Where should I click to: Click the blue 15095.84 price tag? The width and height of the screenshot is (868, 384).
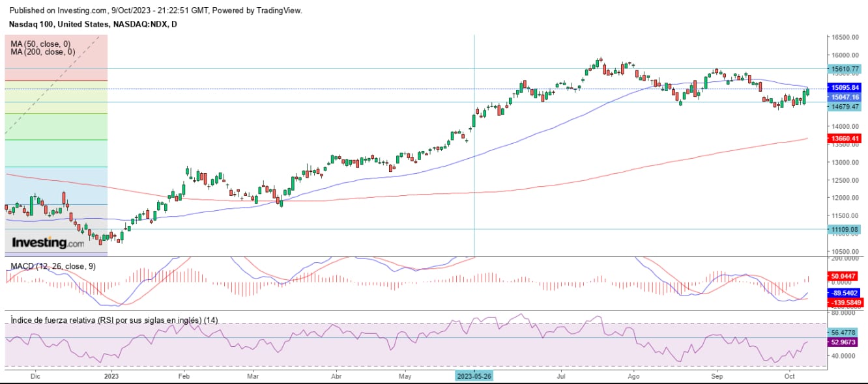pyautogui.click(x=844, y=87)
